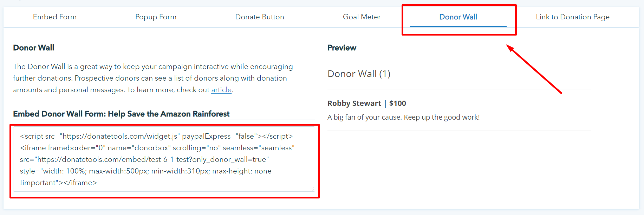Click inside the embed code text area
This screenshot has width=644, height=215.
pos(164,159)
